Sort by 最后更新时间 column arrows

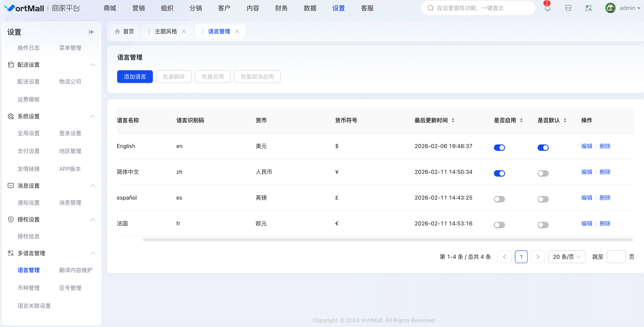(453, 120)
